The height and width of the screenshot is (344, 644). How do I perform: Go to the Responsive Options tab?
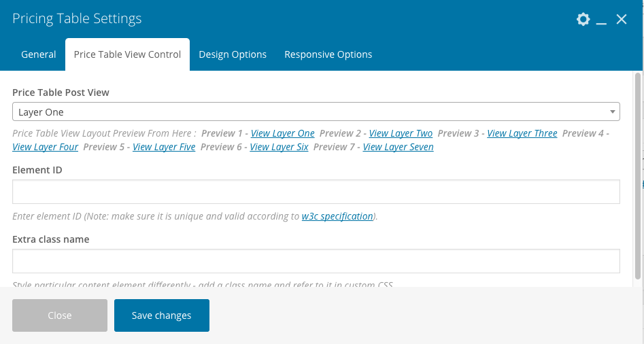(328, 54)
